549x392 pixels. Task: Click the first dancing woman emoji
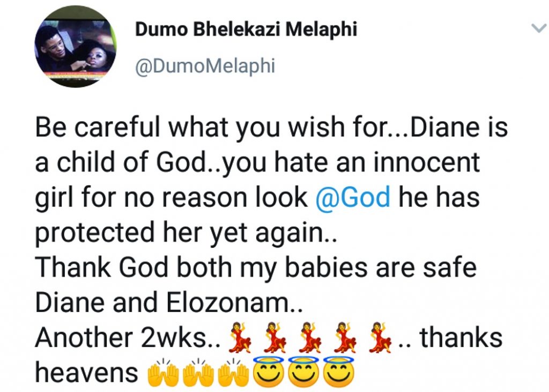[240, 337]
